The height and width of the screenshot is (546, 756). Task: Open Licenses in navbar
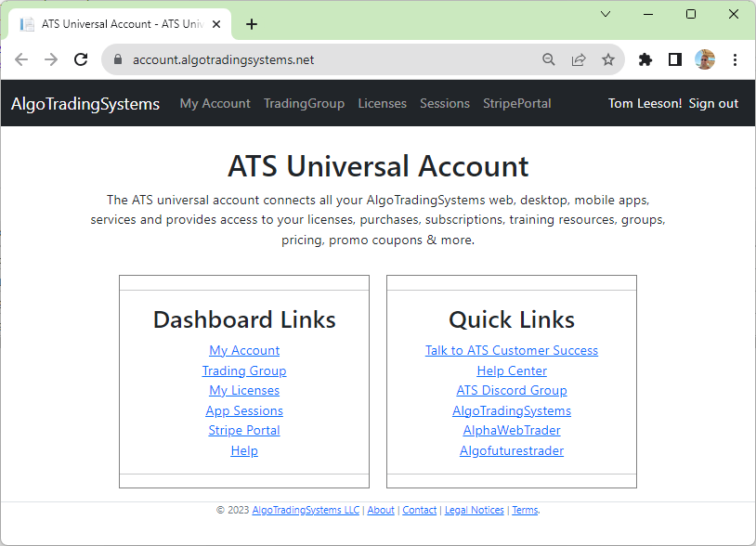click(x=383, y=104)
